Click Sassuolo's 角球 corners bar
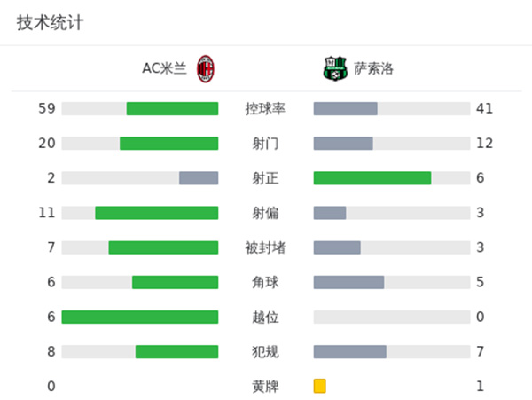 pos(348,282)
